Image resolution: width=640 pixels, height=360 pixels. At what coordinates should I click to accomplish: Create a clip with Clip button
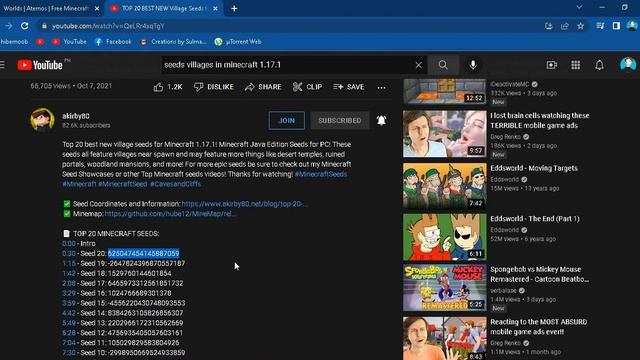pos(307,87)
